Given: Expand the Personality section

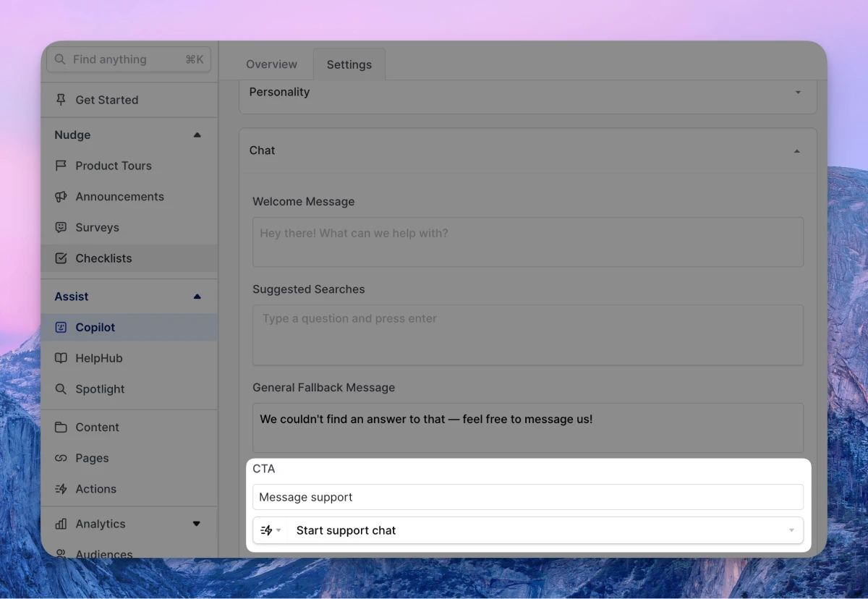Looking at the screenshot, I should coord(798,93).
